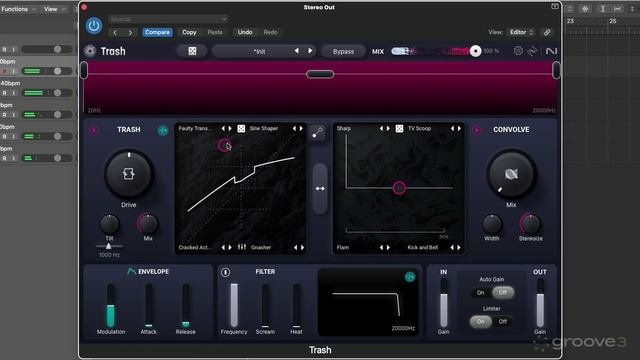The image size is (640, 360).
Task: Open the manual preset dropdown at top
Action: pyautogui.click(x=168, y=19)
